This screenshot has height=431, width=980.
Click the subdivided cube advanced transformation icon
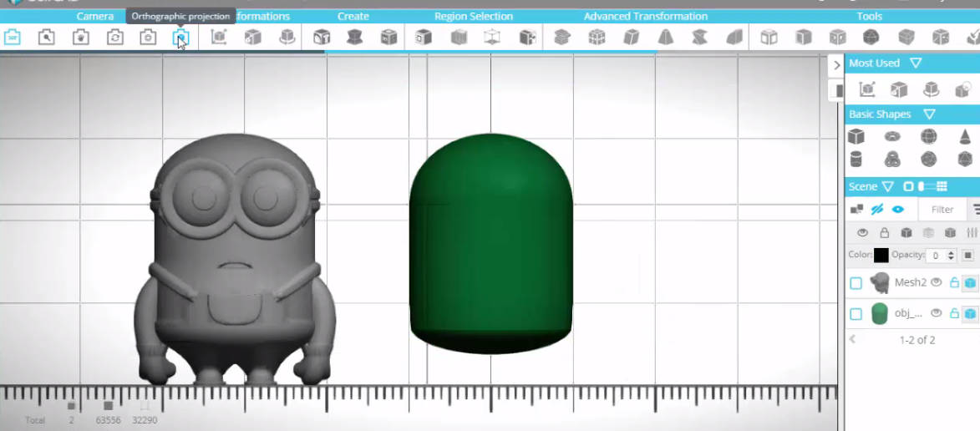[597, 38]
